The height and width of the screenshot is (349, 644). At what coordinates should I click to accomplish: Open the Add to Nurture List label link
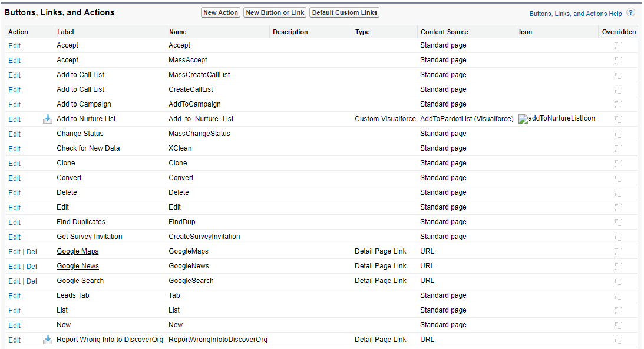coord(86,119)
